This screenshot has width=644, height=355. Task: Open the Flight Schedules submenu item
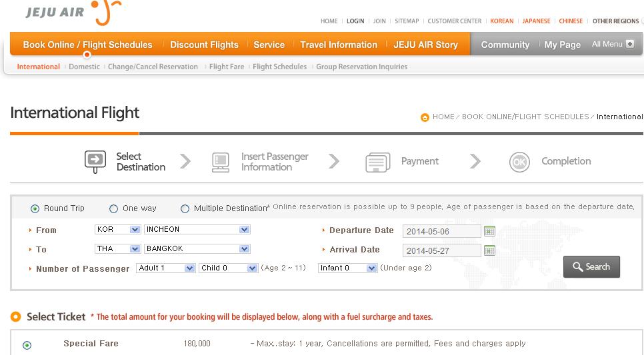pyautogui.click(x=280, y=67)
